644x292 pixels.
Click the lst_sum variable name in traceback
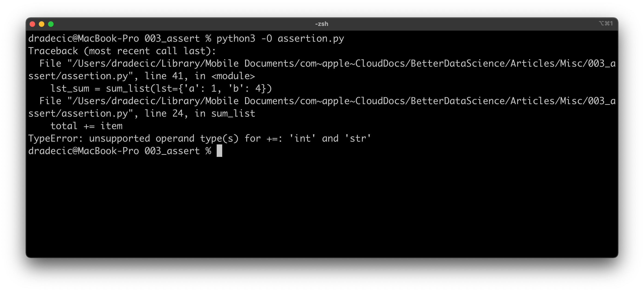(70, 89)
